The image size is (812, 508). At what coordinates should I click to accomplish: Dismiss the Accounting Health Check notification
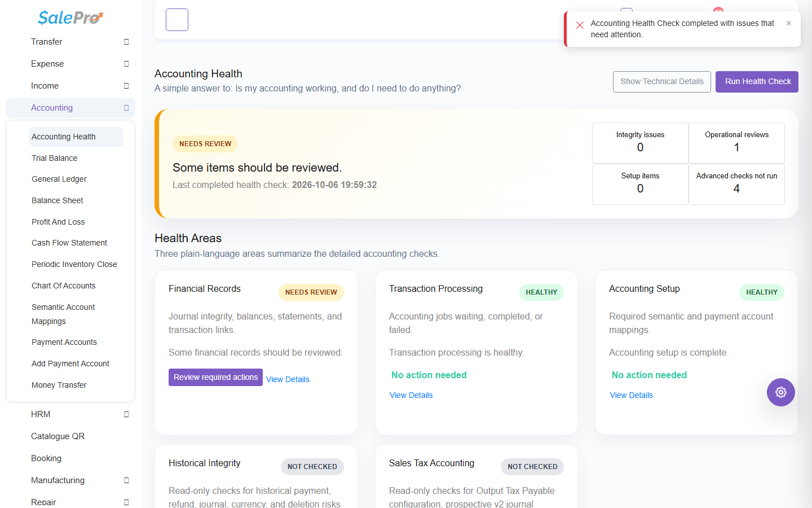pyautogui.click(x=789, y=23)
